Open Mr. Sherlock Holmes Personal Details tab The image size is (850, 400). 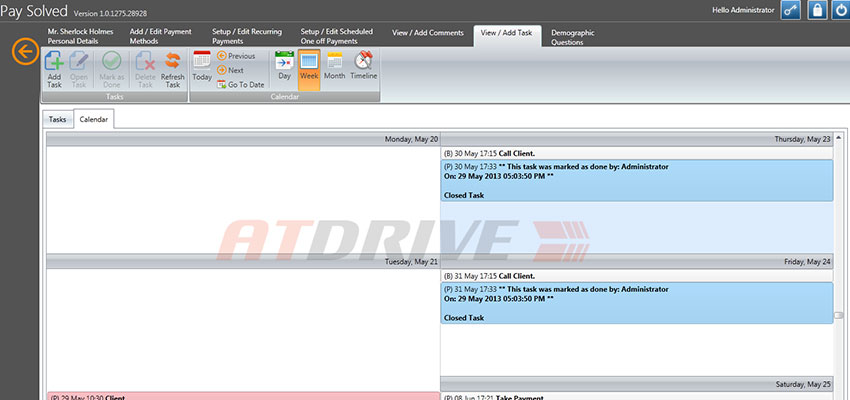[80, 36]
